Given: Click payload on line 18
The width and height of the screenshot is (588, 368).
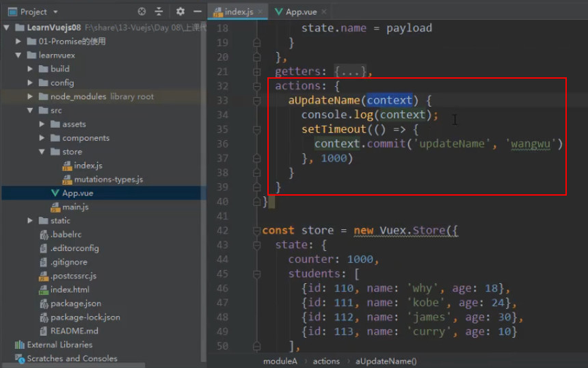Looking at the screenshot, I should (409, 28).
